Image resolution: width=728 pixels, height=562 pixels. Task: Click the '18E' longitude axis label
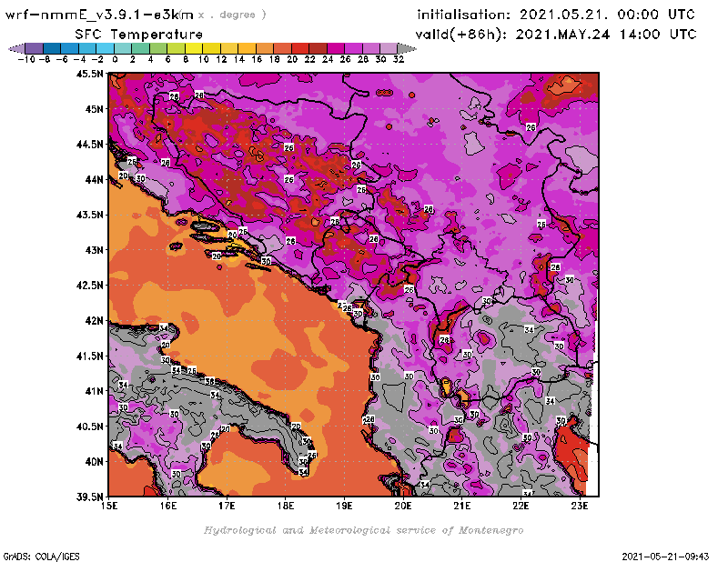tap(286, 506)
